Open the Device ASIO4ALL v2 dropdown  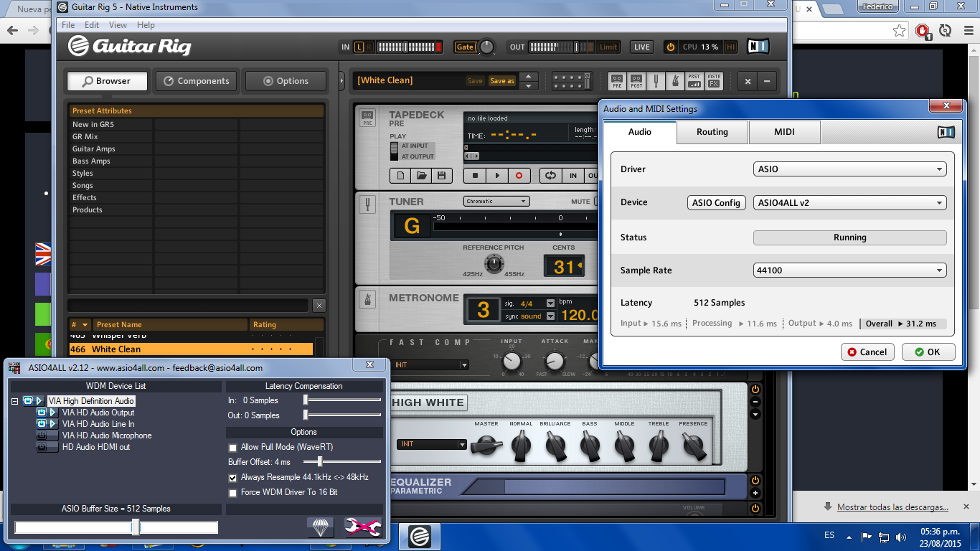click(x=850, y=203)
